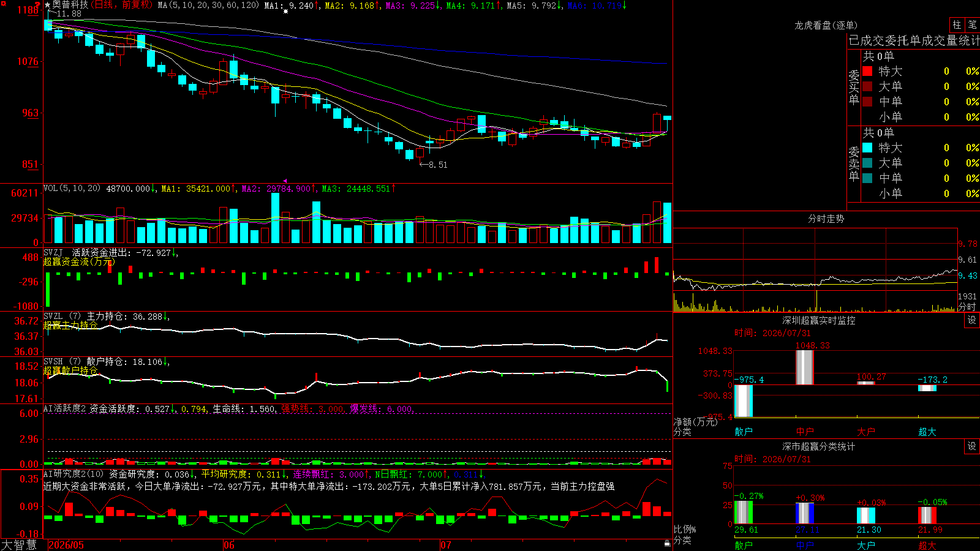
Task: Click the star icon before 奥普科技
Action: (47, 5)
